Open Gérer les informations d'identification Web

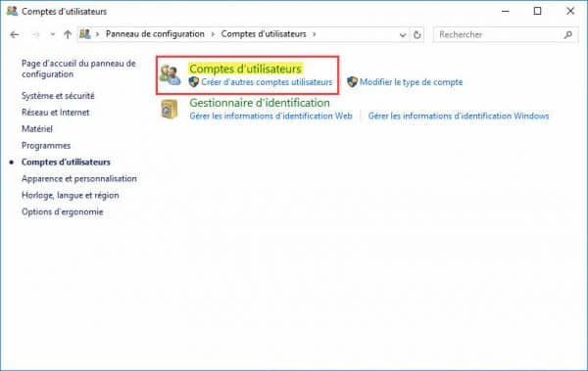pos(270,116)
